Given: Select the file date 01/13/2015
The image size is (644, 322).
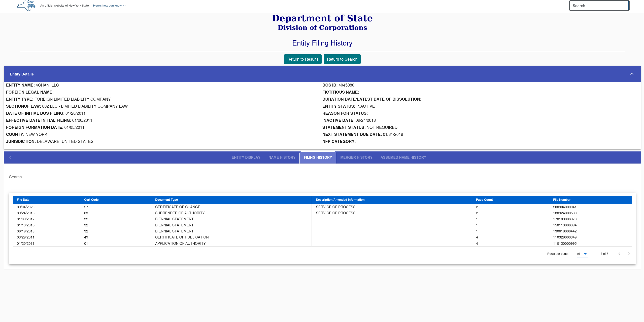Looking at the screenshot, I should (x=26, y=225).
